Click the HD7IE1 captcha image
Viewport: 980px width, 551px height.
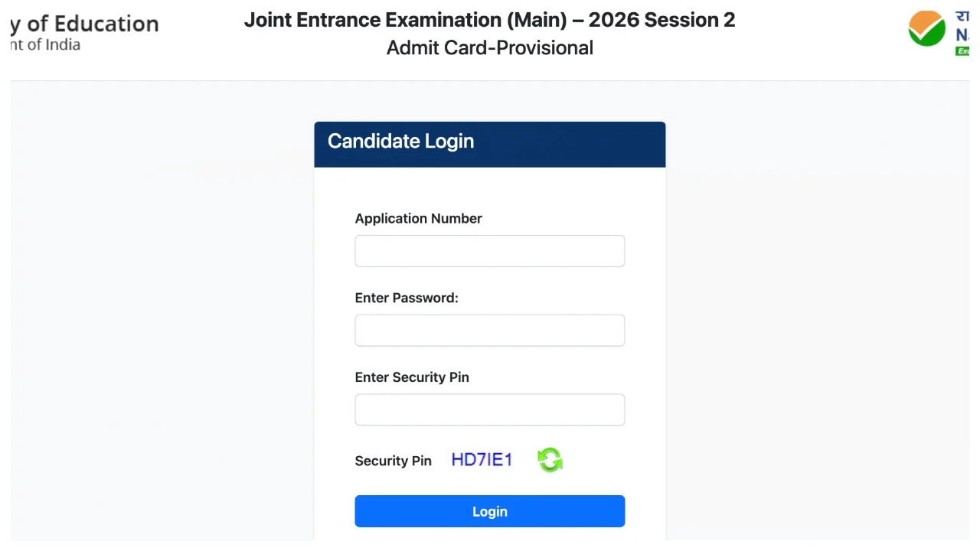tap(482, 460)
